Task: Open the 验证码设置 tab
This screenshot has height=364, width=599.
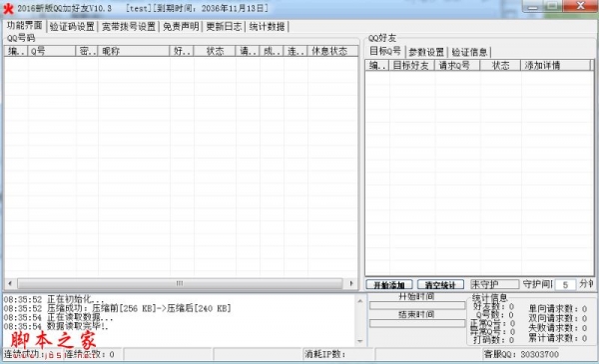Action: (72, 26)
